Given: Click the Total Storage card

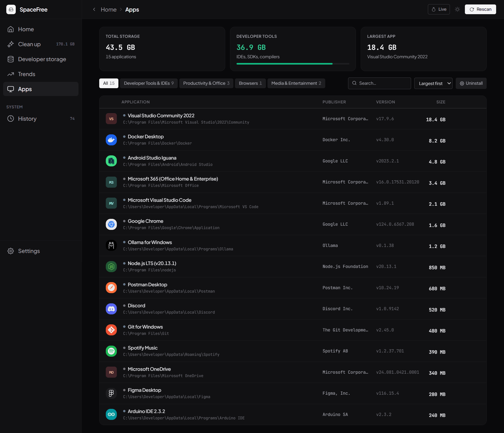Looking at the screenshot, I should 162,49.
